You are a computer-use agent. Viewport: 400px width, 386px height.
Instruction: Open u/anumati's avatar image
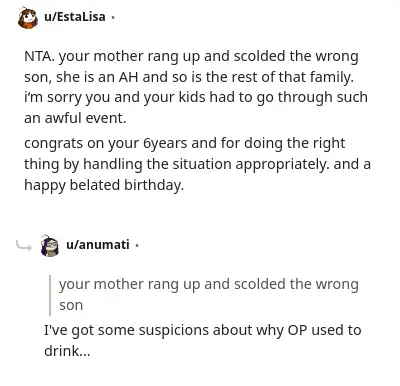50,246
